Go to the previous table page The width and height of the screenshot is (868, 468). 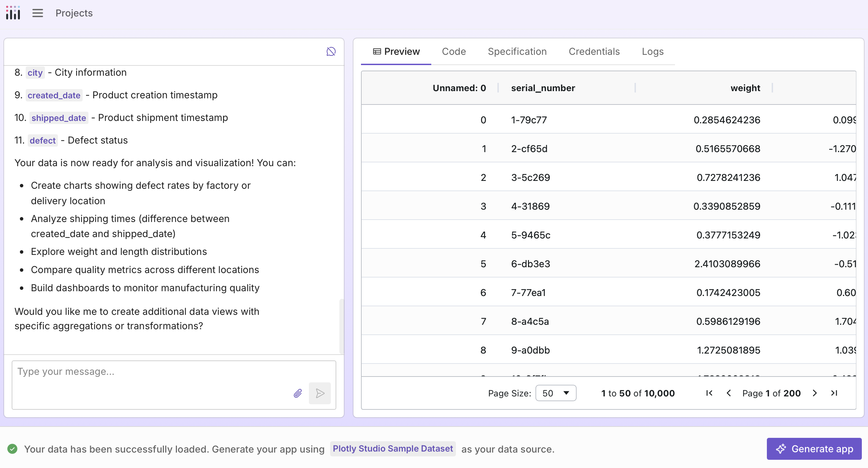coord(728,393)
